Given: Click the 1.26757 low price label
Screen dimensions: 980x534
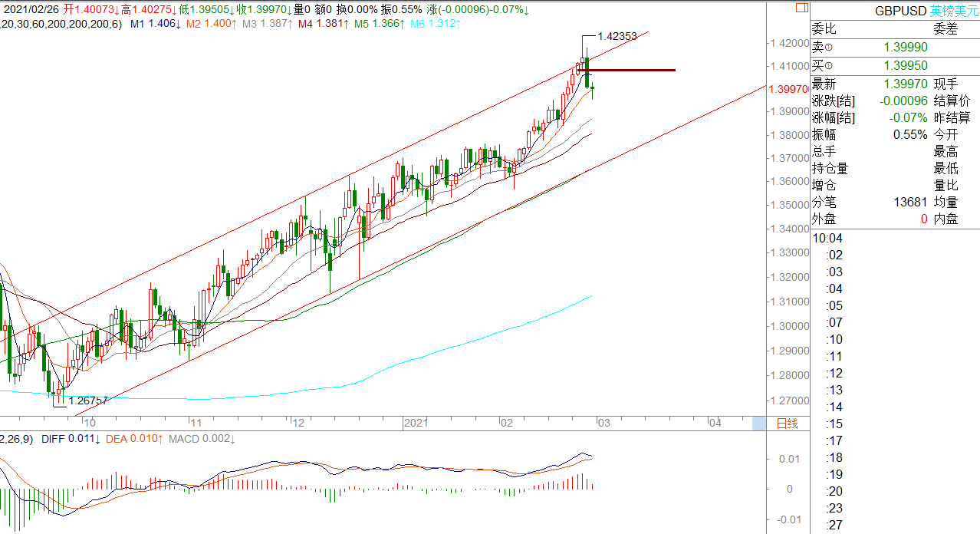Looking at the screenshot, I should coord(88,400).
